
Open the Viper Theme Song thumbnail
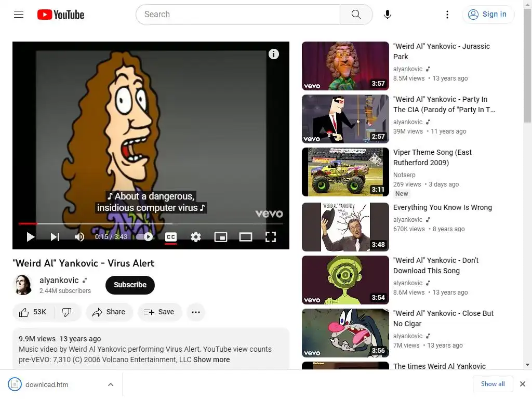click(x=345, y=172)
